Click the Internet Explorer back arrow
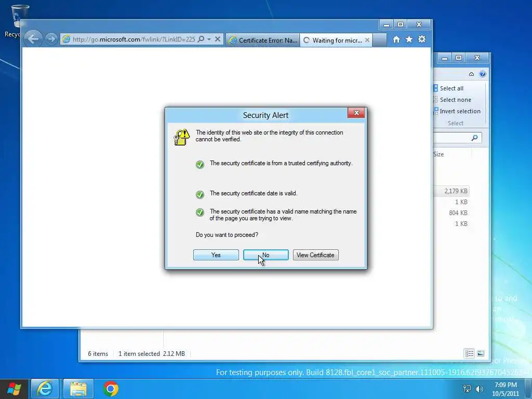This screenshot has width=532, height=399. click(x=33, y=39)
